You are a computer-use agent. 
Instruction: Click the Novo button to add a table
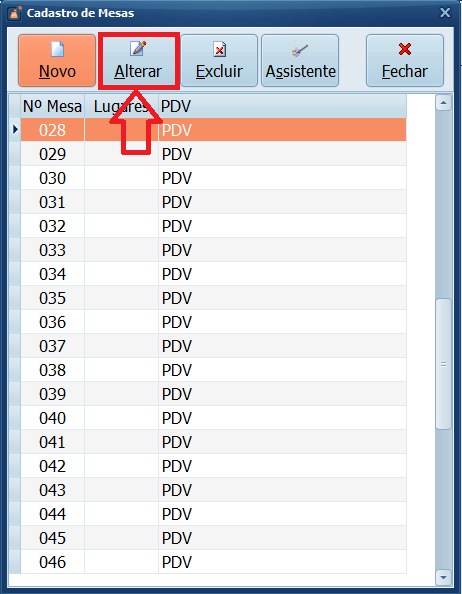coord(57,61)
